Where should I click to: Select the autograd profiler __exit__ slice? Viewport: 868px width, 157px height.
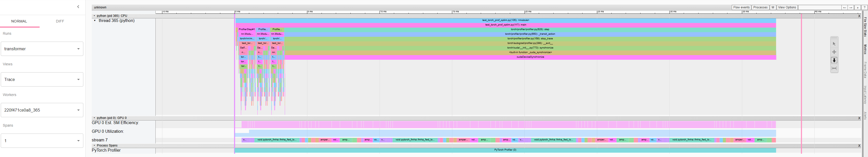[530, 43]
